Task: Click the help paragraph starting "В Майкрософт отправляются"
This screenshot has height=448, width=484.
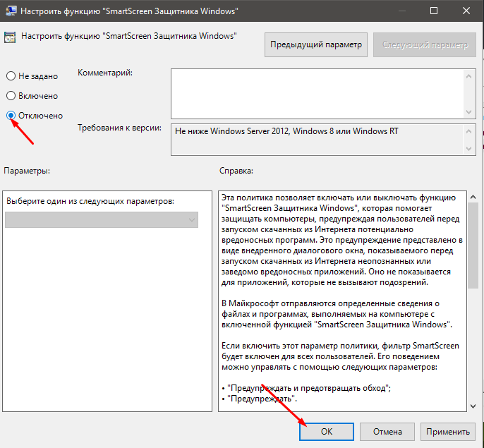Action: click(337, 314)
